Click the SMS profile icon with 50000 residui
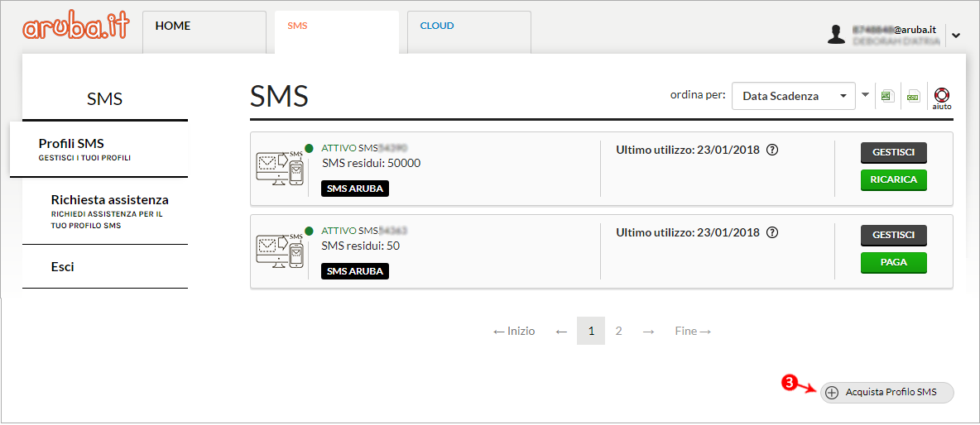The width and height of the screenshot is (980, 425). (280, 169)
